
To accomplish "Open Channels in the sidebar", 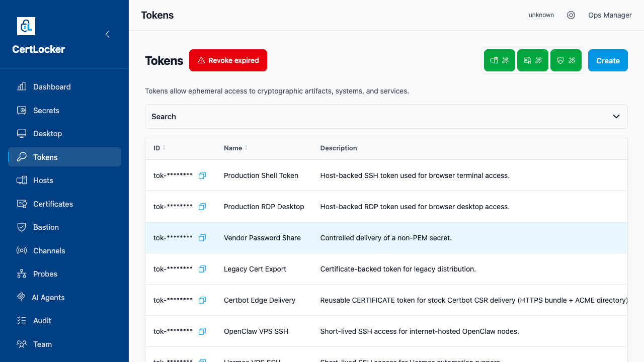I will [64, 250].
